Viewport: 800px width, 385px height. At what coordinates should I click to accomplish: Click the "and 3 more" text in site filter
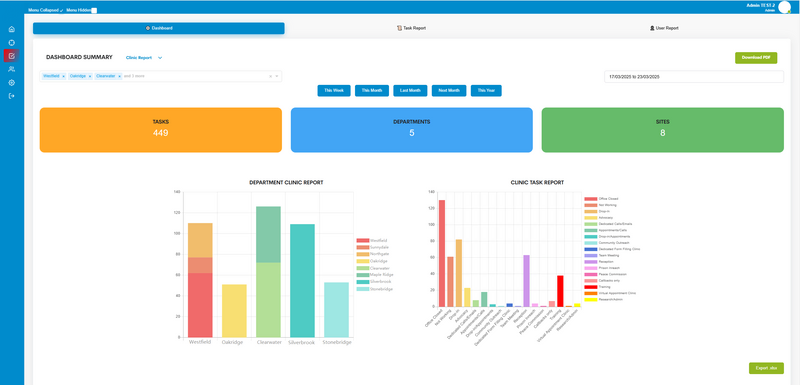click(134, 76)
